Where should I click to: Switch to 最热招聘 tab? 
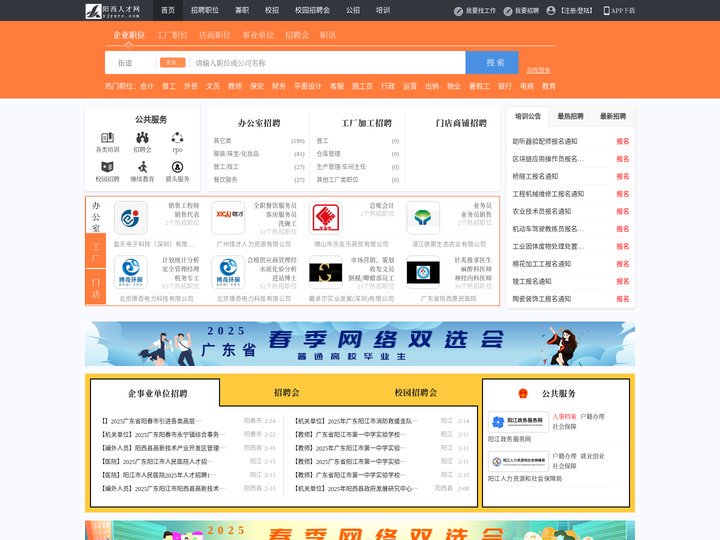click(x=570, y=116)
